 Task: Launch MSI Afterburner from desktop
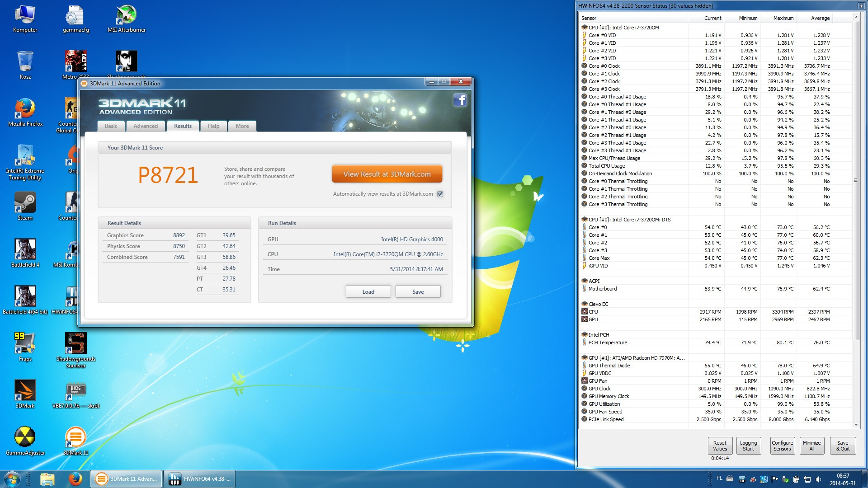click(126, 19)
